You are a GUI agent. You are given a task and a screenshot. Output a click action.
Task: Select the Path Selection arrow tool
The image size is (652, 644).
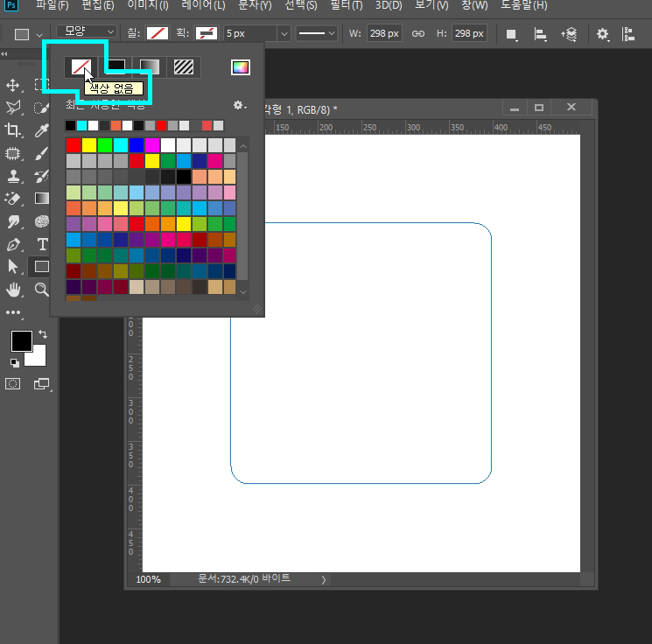click(13, 267)
